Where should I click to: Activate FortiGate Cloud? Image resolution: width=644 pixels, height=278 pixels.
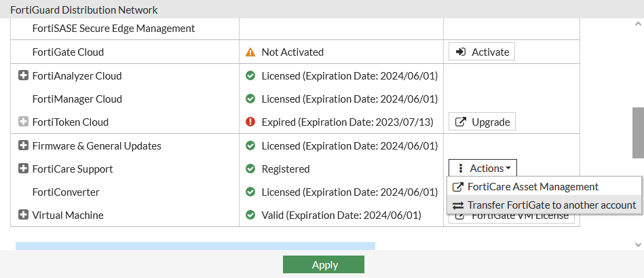(482, 52)
